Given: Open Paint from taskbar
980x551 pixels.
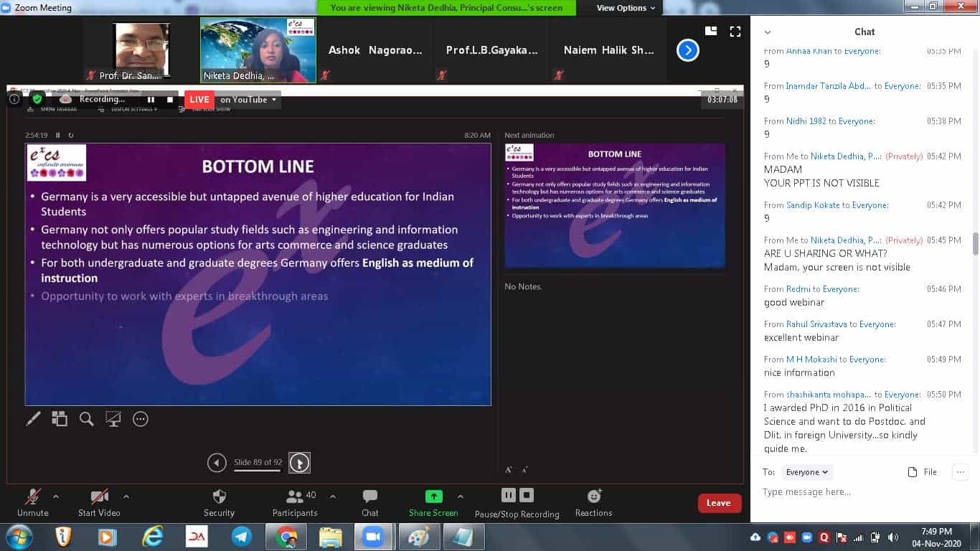Looking at the screenshot, I should (419, 537).
